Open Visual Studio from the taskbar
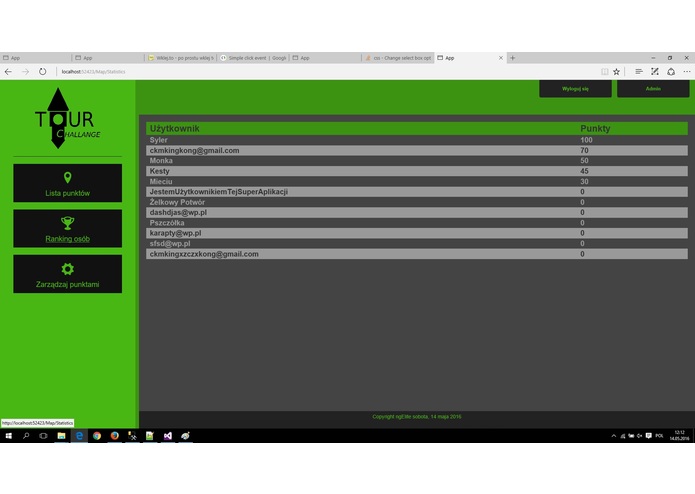 pos(168,436)
